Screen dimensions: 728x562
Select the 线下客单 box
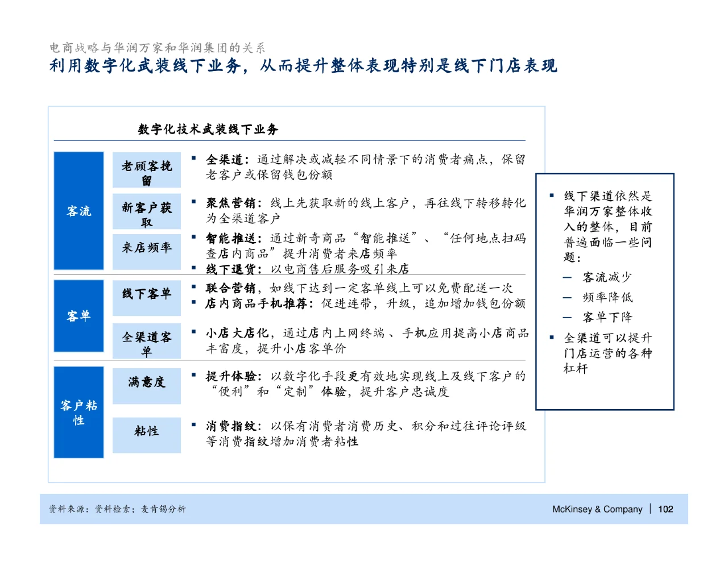(x=146, y=297)
